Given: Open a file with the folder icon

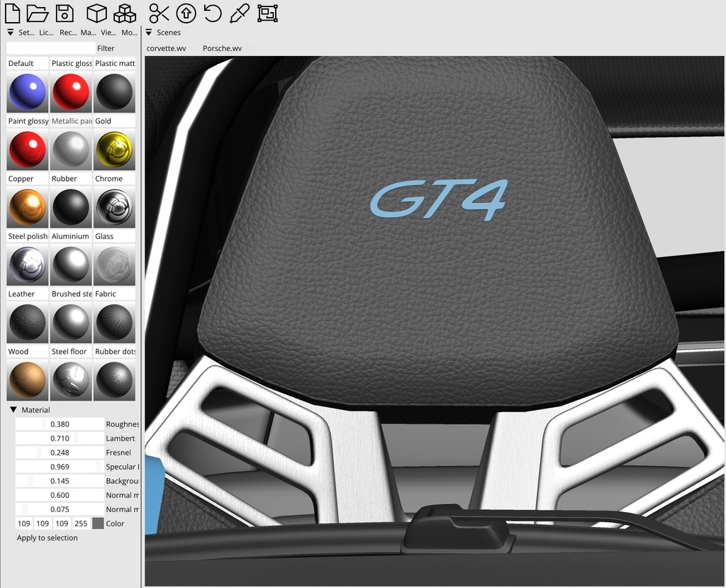Looking at the screenshot, I should click(38, 13).
